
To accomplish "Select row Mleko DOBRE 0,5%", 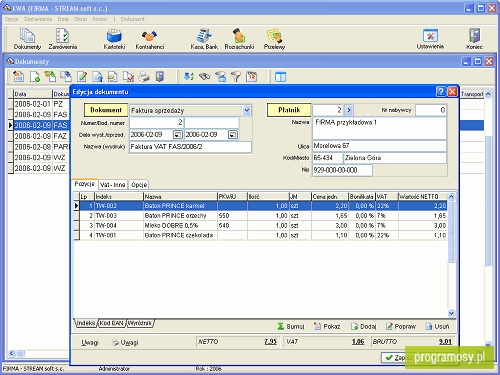I will coord(260,226).
